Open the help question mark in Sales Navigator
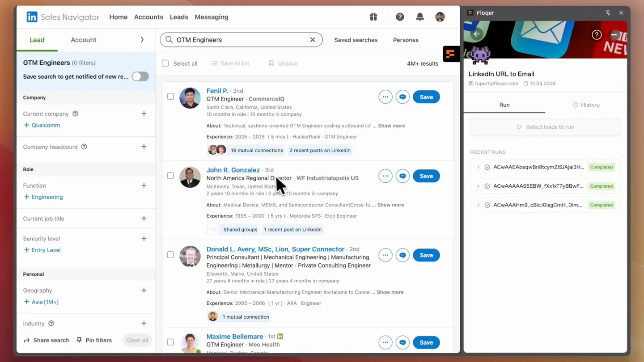 coord(400,17)
